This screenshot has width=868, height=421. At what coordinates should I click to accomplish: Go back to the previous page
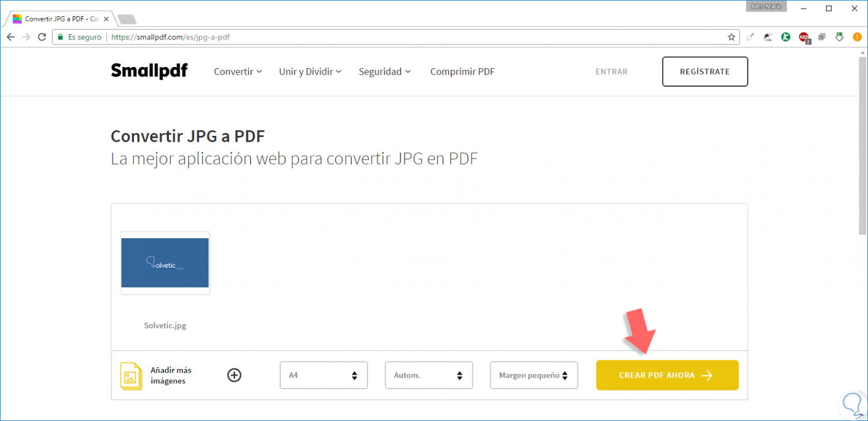(10, 37)
